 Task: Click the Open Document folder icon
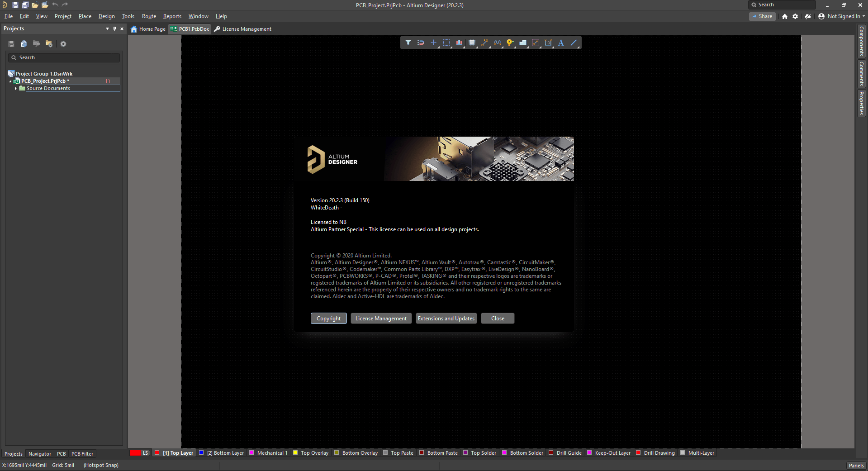coord(35,5)
